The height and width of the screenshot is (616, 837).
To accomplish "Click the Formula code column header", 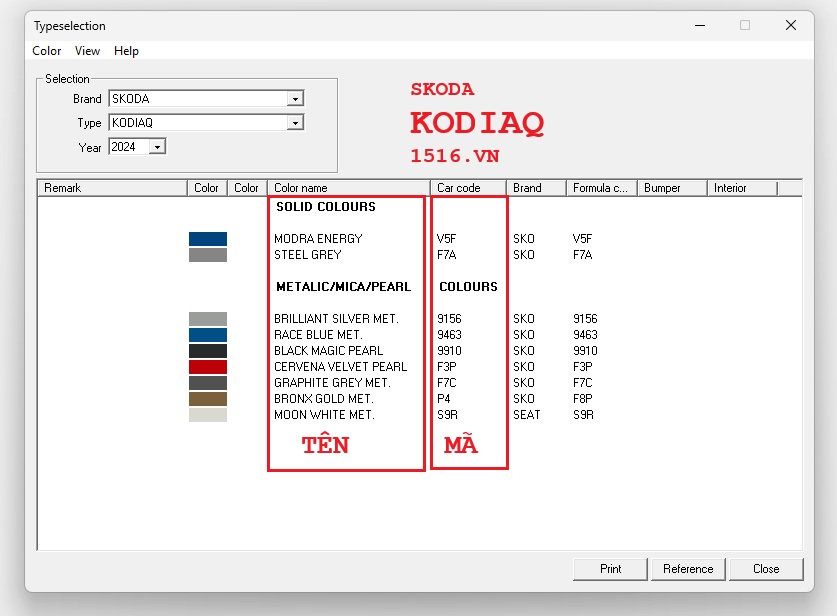I will tap(600, 188).
